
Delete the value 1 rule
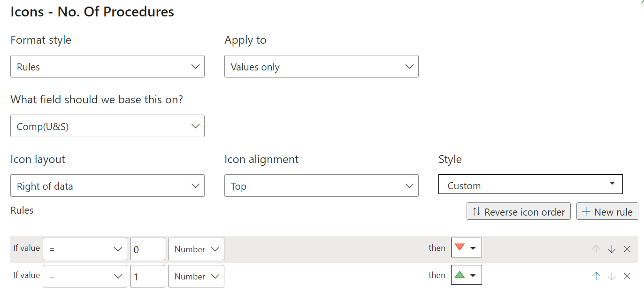[x=627, y=276]
